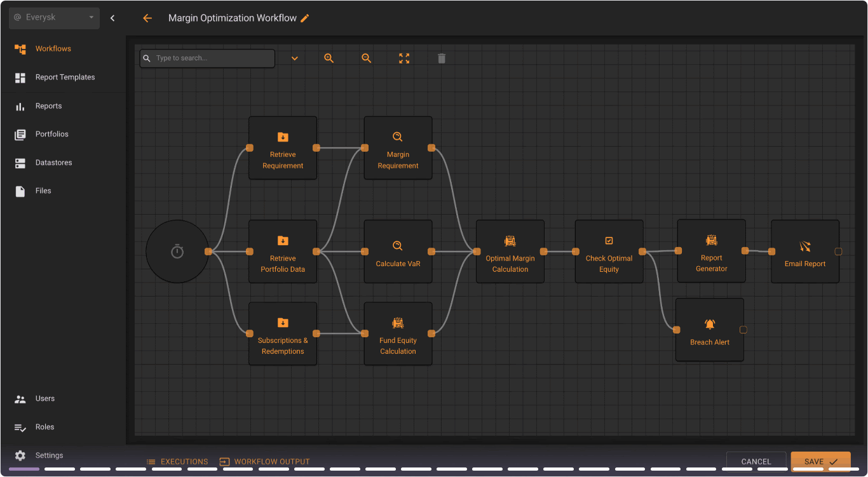Click the Workflows icon in sidebar
The width and height of the screenshot is (868, 477).
pos(20,49)
